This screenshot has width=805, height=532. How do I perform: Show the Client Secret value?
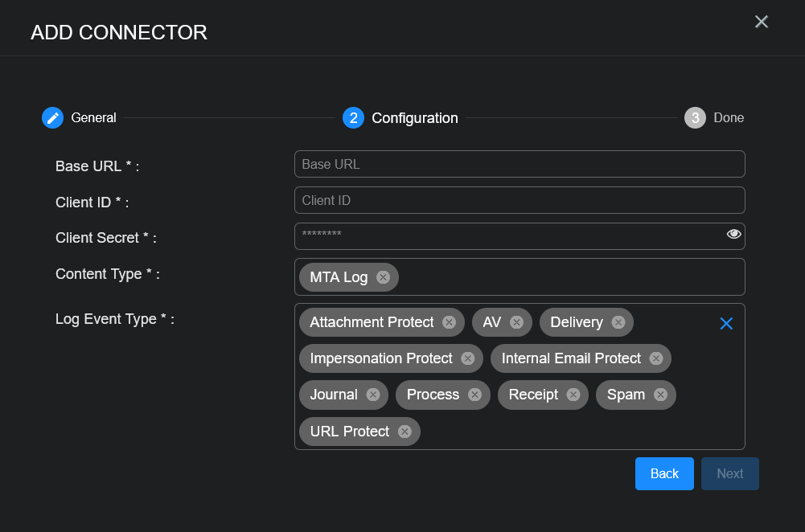[x=733, y=234]
